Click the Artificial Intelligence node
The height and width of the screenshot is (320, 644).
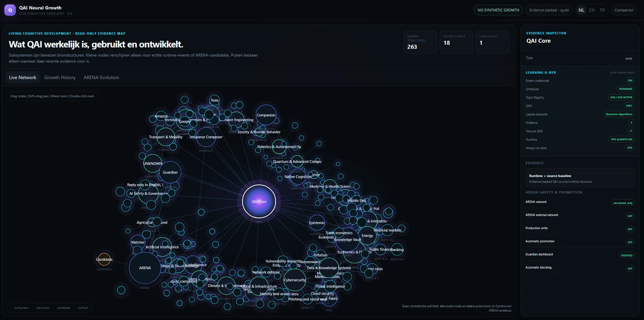[162, 247]
